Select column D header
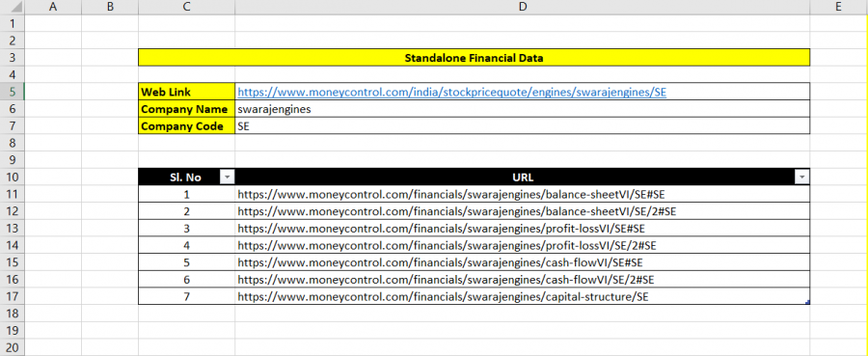 pos(522,7)
